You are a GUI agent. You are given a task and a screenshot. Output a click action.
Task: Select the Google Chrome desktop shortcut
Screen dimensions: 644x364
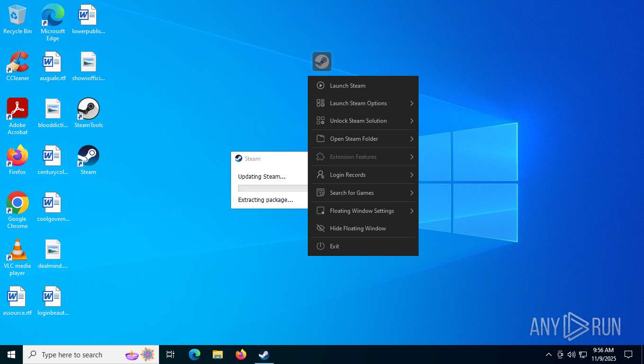tap(18, 210)
